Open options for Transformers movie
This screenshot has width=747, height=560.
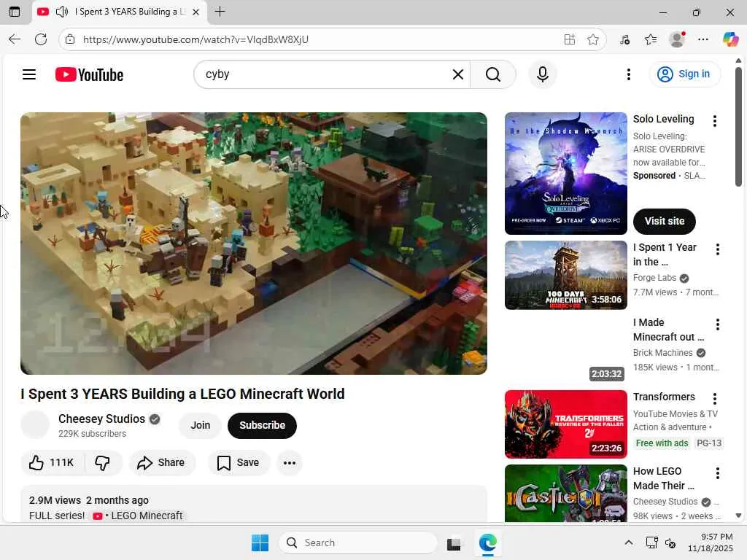point(715,399)
